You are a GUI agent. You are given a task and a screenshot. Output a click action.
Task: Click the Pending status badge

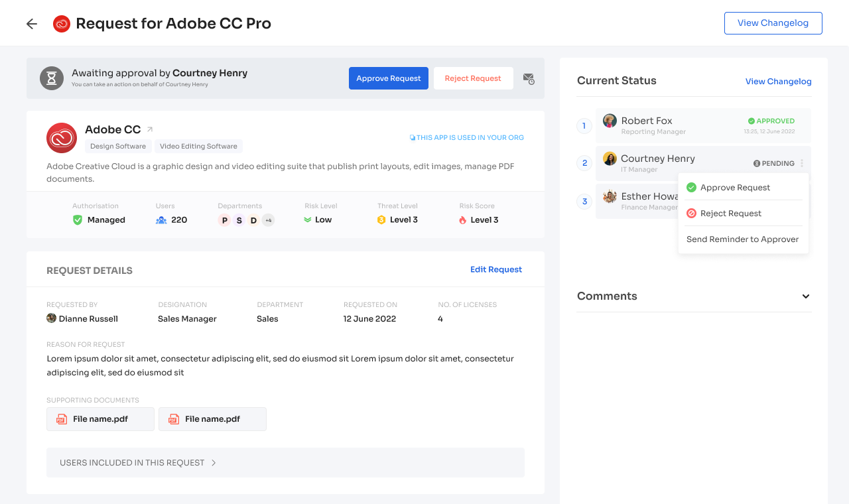pyautogui.click(x=774, y=163)
